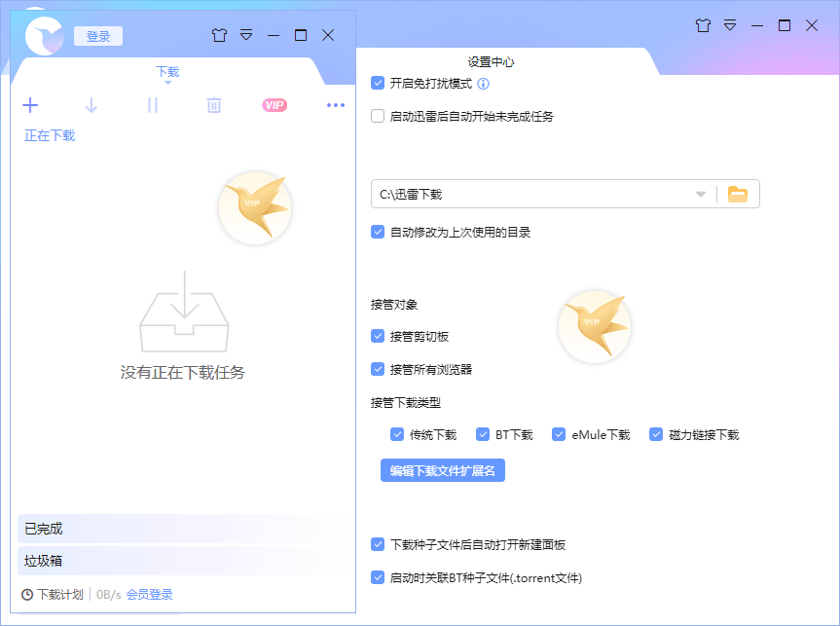Screen dimensions: 840x626
Task: Open 下载计划 at the bottom
Action: coord(60,595)
